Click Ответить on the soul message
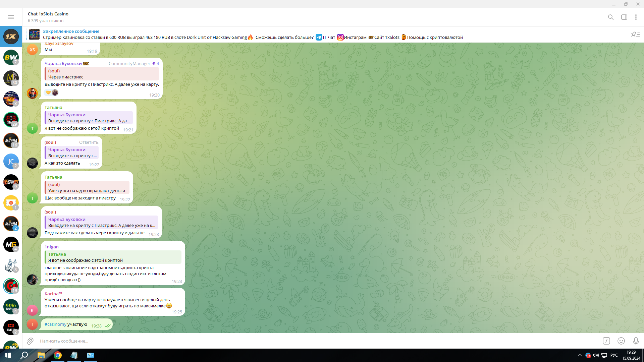This screenshot has width=644, height=362. click(89, 142)
